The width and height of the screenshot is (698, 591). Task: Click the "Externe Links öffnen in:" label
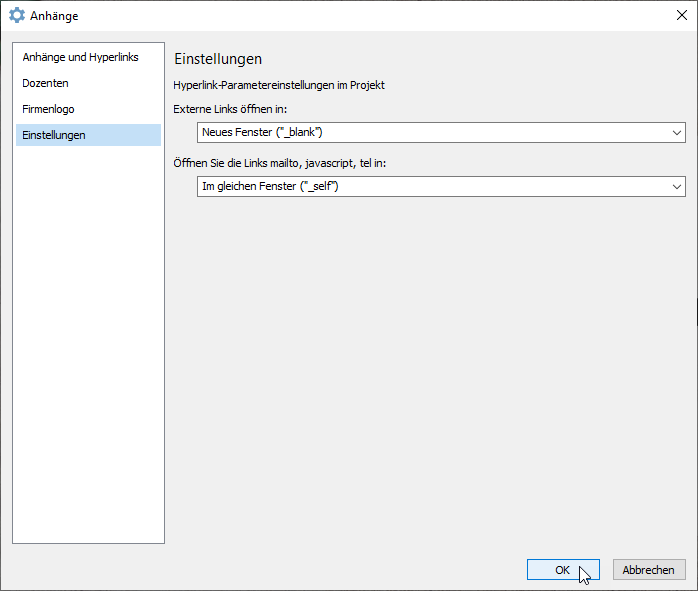[230, 108]
